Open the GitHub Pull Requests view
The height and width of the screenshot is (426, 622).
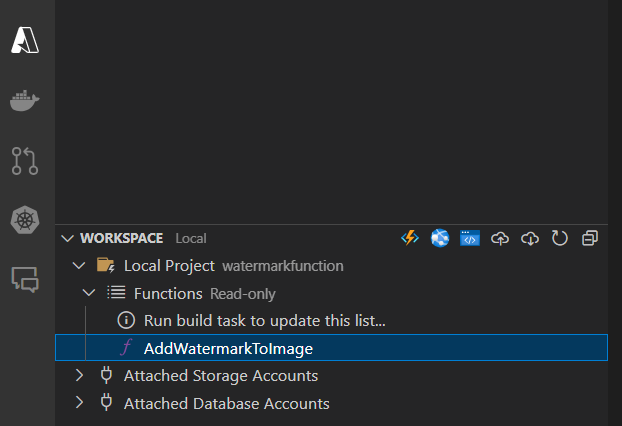pyautogui.click(x=25, y=161)
